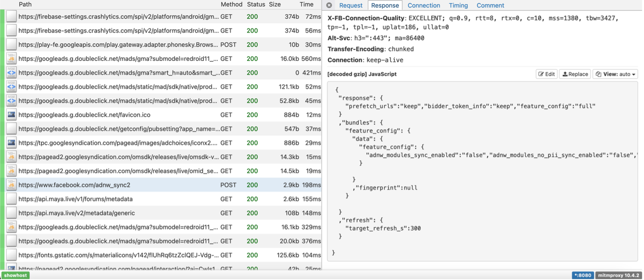Click the image icon beside favicon.ico request
644x280 pixels.
tap(11, 115)
